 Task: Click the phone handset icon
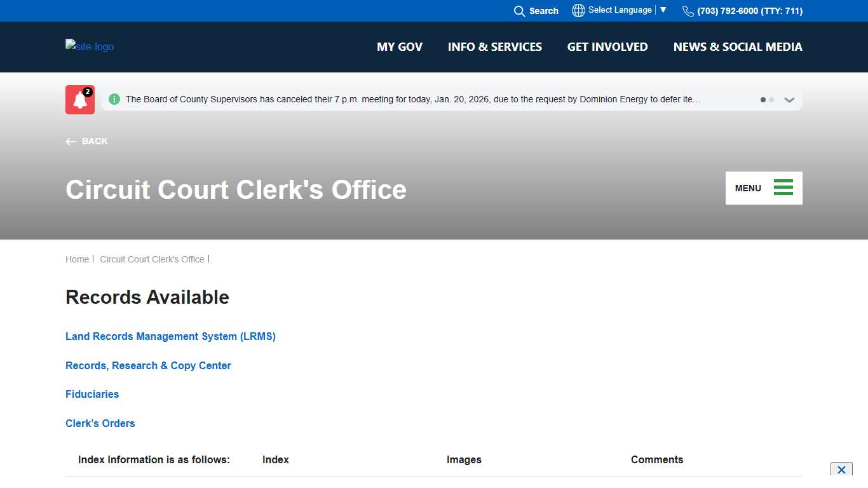688,11
